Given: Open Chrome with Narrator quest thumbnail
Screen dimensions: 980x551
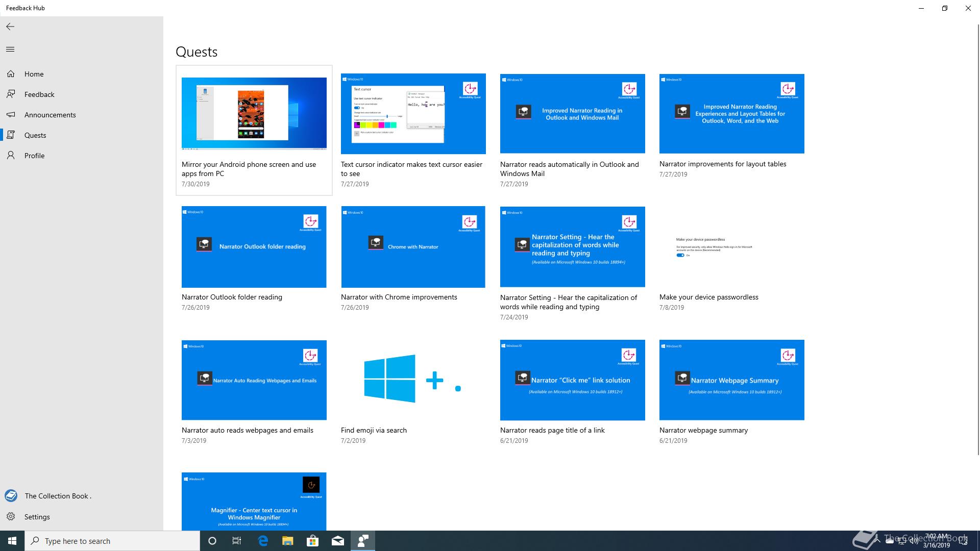Looking at the screenshot, I should pos(413,247).
